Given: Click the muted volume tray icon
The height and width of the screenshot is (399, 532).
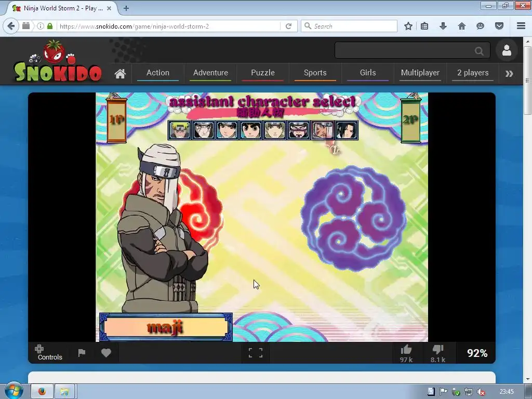Looking at the screenshot, I should pos(481,392).
